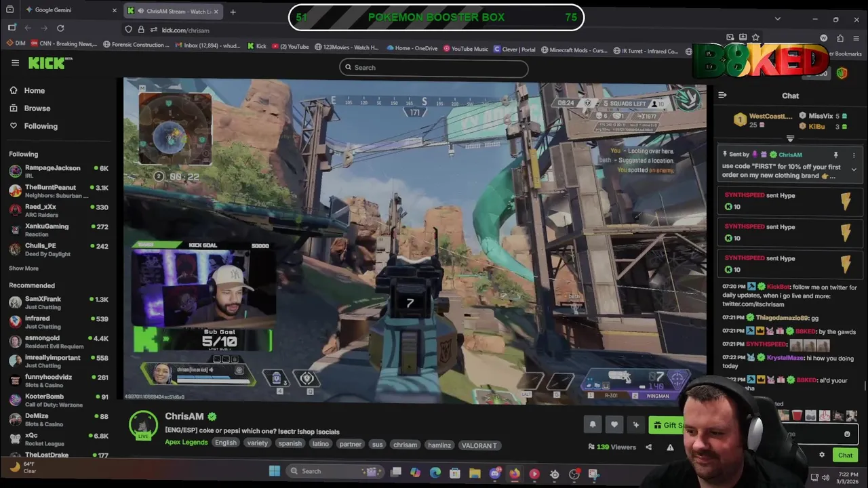Select the ChrisAM Stream browser tab

point(173,11)
